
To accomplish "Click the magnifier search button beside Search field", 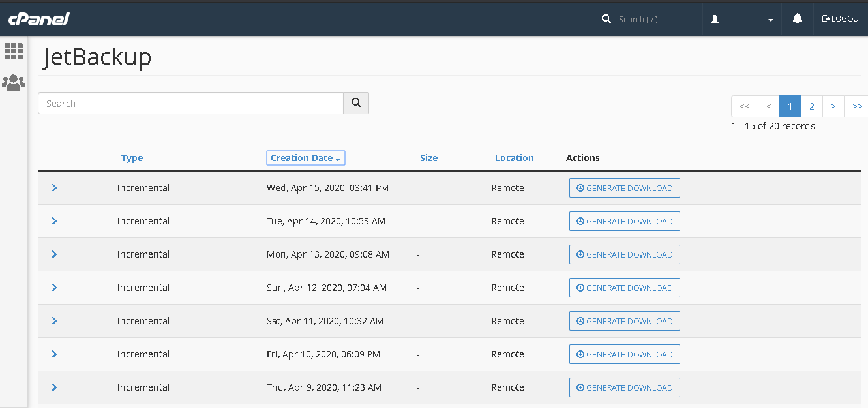I will click(356, 103).
